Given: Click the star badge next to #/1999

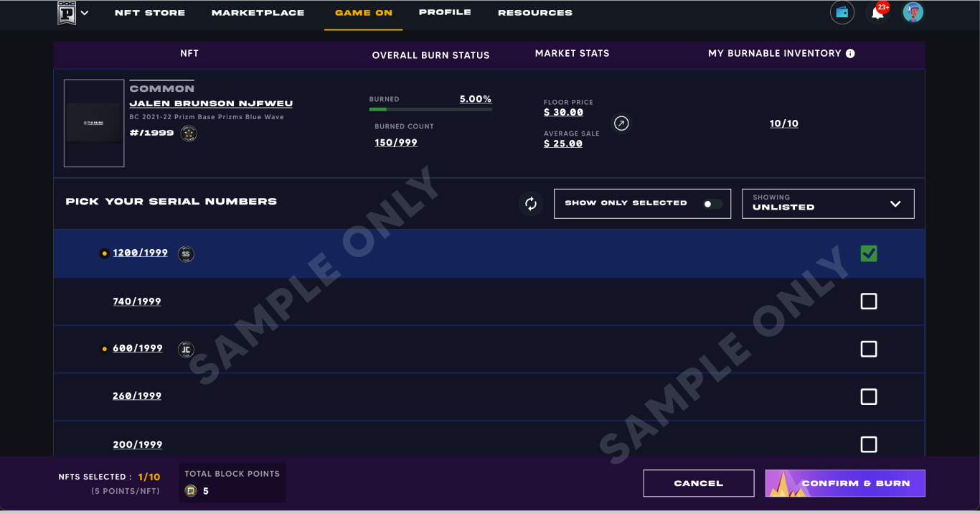Looking at the screenshot, I should tap(189, 134).
